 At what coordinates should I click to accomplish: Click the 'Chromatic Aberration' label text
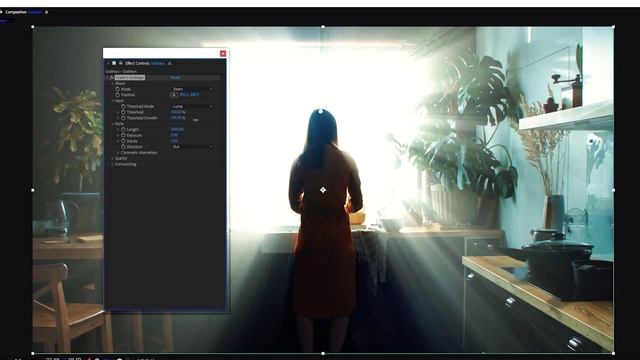139,153
